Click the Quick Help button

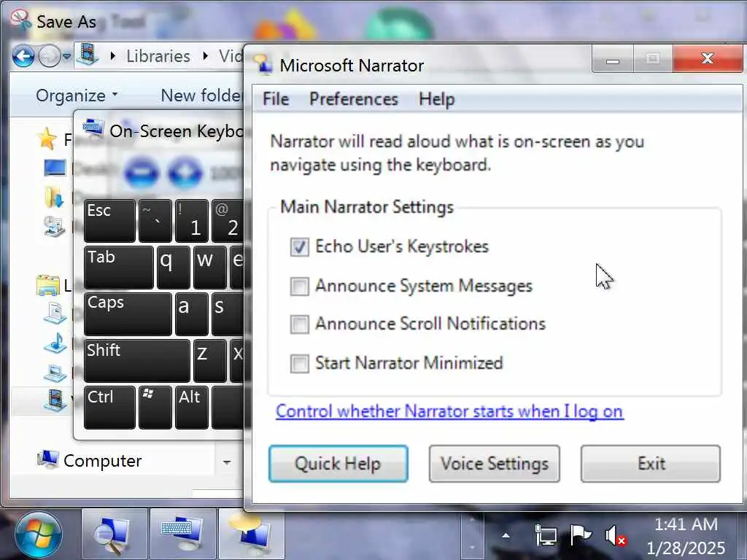pos(338,463)
